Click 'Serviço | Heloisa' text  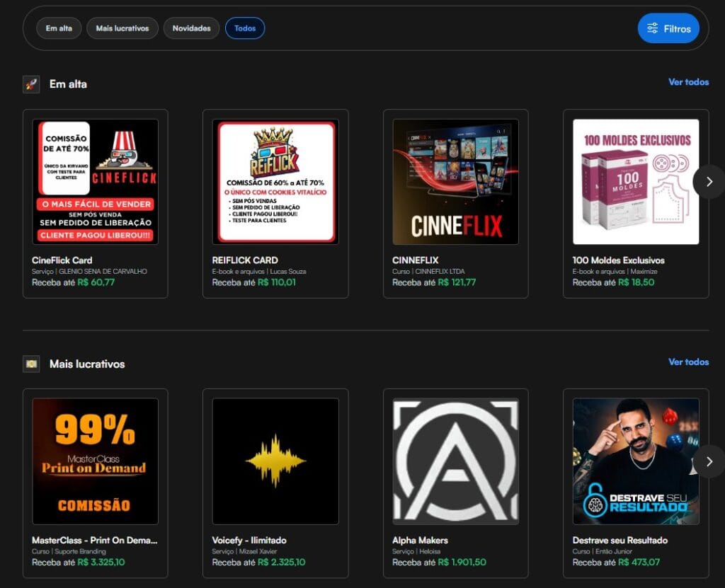[x=416, y=551]
